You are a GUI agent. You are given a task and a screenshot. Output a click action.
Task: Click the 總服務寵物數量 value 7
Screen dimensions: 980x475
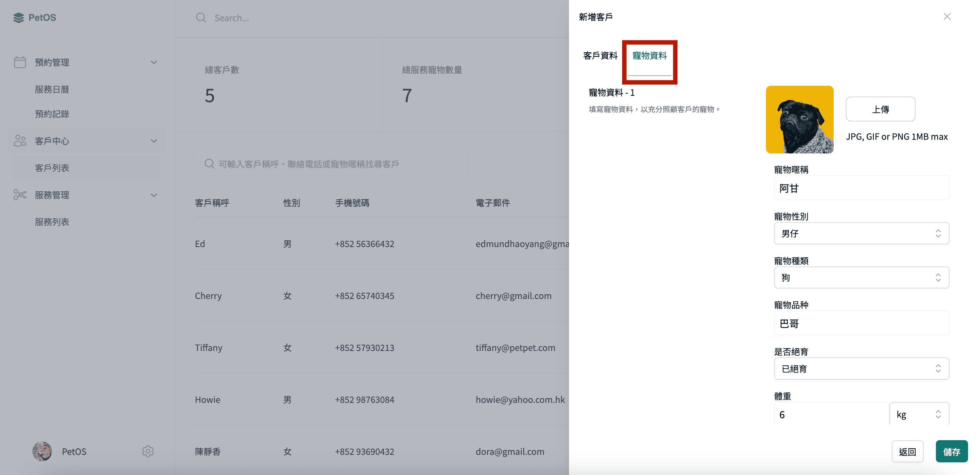407,95
